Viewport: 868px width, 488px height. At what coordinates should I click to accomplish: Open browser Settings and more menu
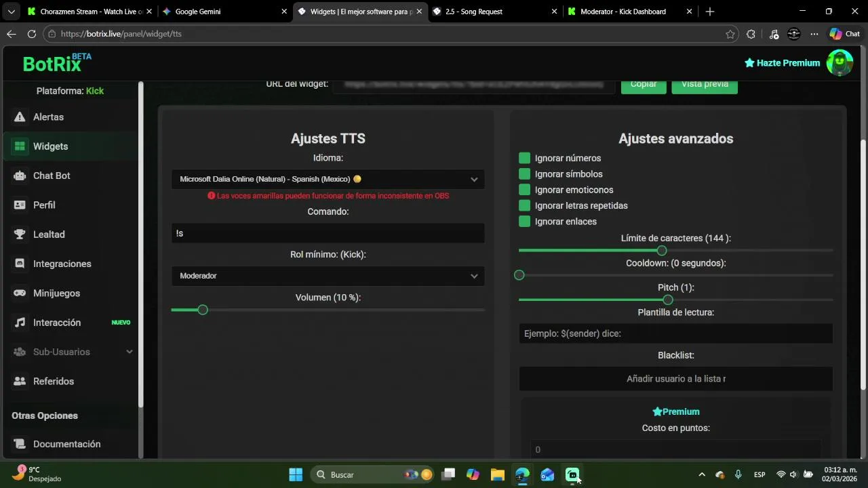pyautogui.click(x=814, y=34)
